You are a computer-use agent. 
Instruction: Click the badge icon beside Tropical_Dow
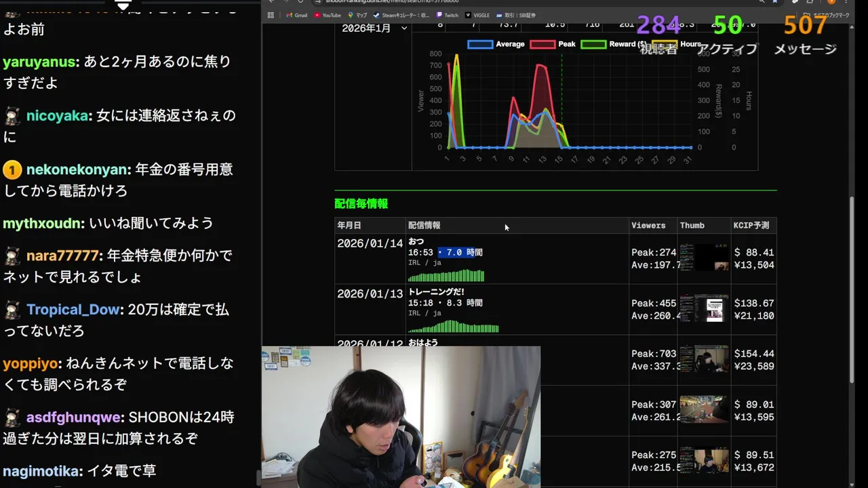[12, 310]
